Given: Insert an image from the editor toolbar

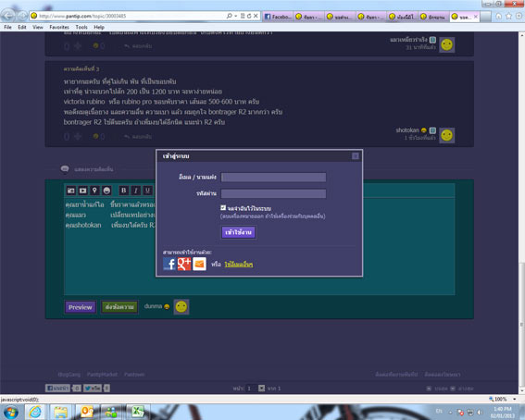Looking at the screenshot, I should click(71, 191).
